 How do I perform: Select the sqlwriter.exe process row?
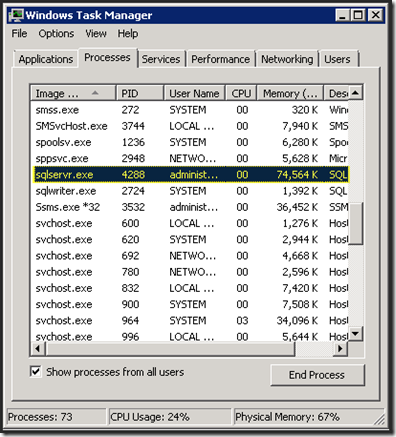[189, 191]
